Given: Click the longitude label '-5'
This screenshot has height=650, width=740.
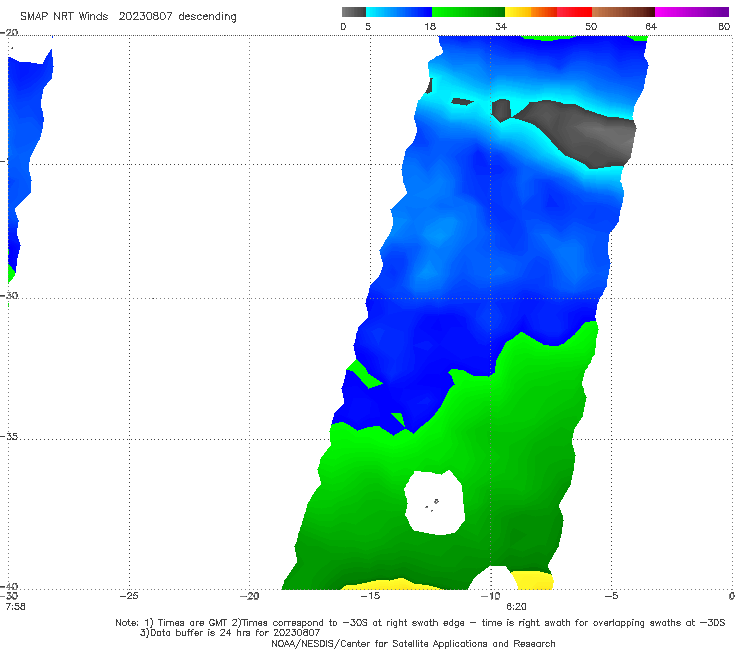Looking at the screenshot, I should tap(611, 596).
